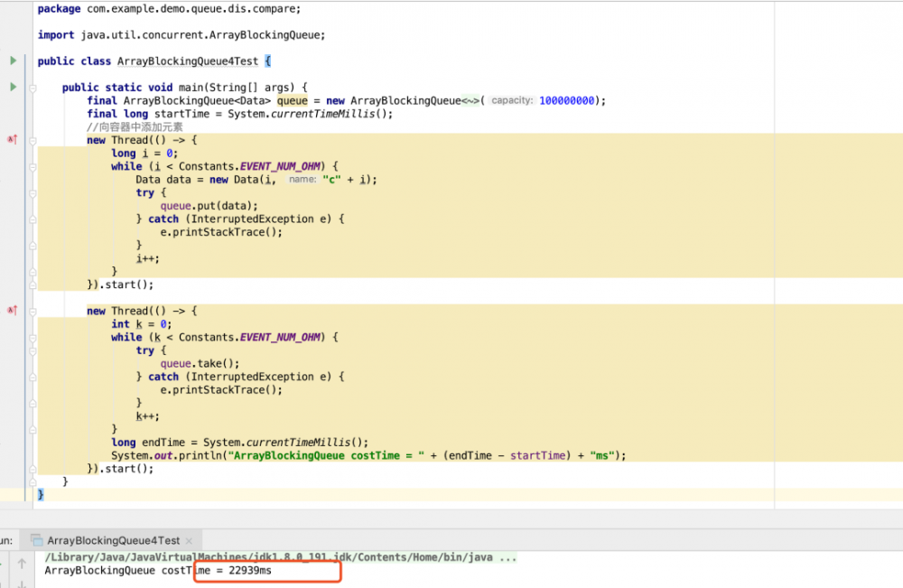Image resolution: width=903 pixels, height=588 pixels.
Task: Click currentTimeMillis on the startTime line
Action: coord(322,114)
